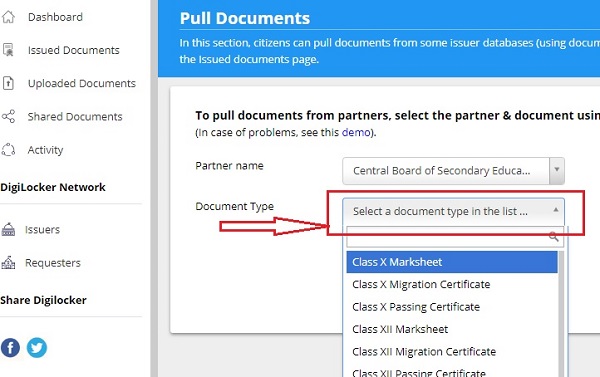
Task: Click the dropdown list scrollbar
Action: [x=562, y=314]
